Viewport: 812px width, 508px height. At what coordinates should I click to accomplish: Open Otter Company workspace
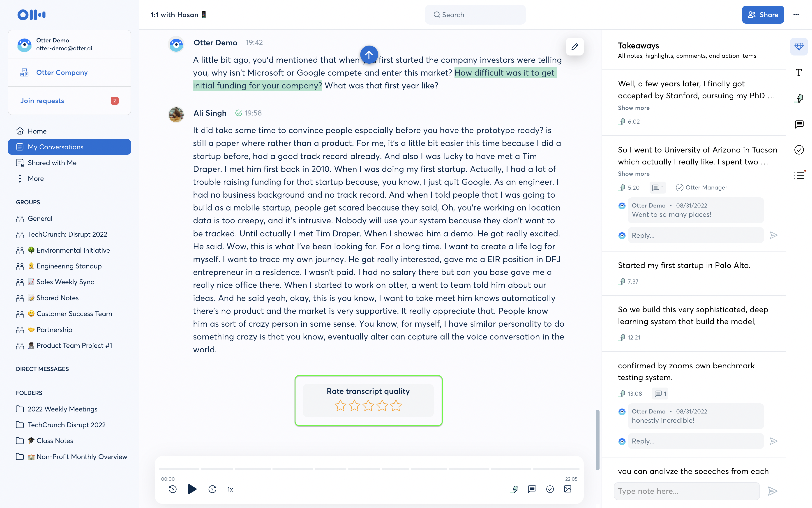(69, 73)
